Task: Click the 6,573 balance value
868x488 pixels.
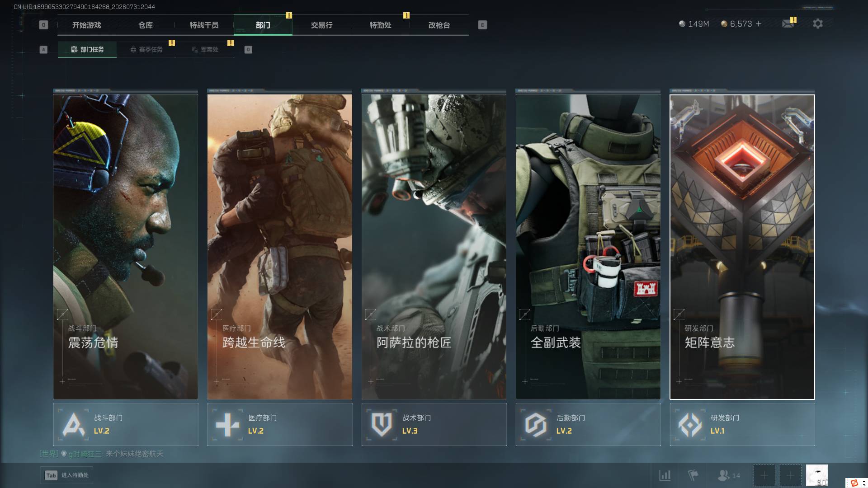Action: [741, 23]
